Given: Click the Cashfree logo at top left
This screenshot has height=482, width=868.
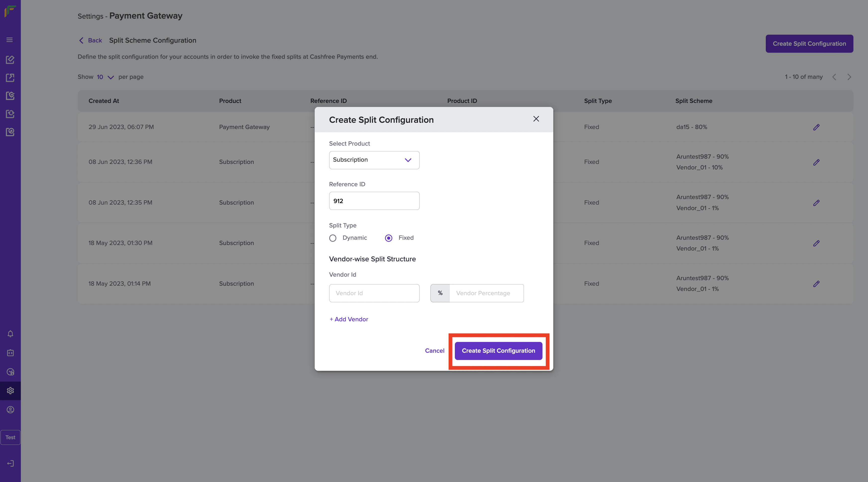Looking at the screenshot, I should pos(10,11).
